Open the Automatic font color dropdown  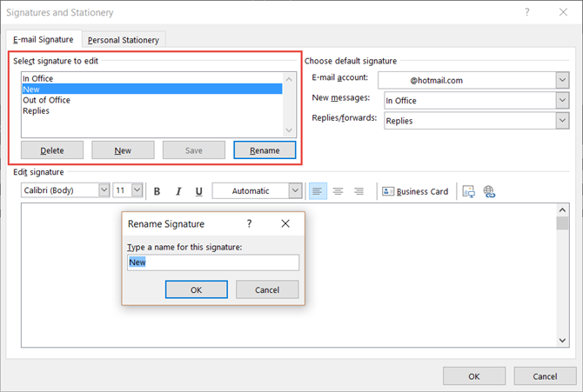[x=295, y=190]
